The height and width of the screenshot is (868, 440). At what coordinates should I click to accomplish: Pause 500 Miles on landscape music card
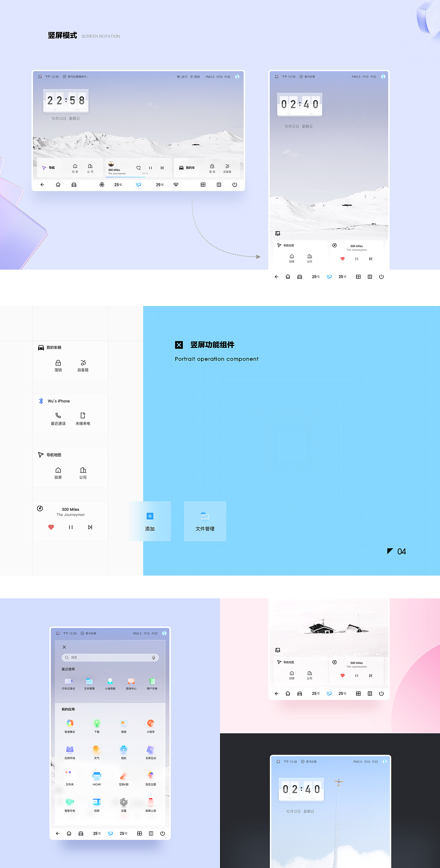(x=150, y=168)
